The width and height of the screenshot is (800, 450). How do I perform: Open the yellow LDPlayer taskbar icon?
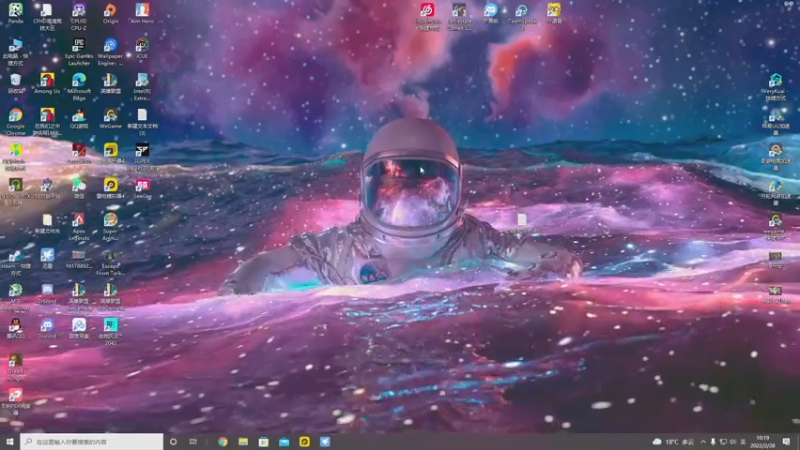(x=305, y=441)
